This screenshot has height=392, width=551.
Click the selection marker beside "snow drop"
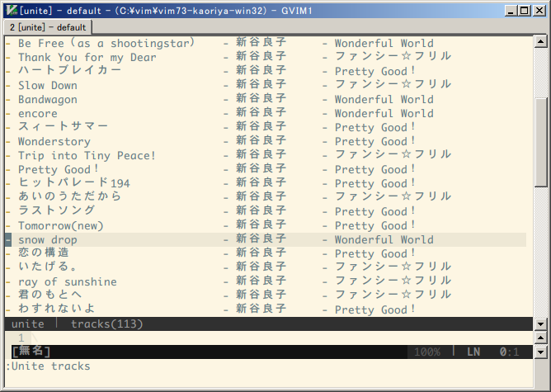(8, 240)
